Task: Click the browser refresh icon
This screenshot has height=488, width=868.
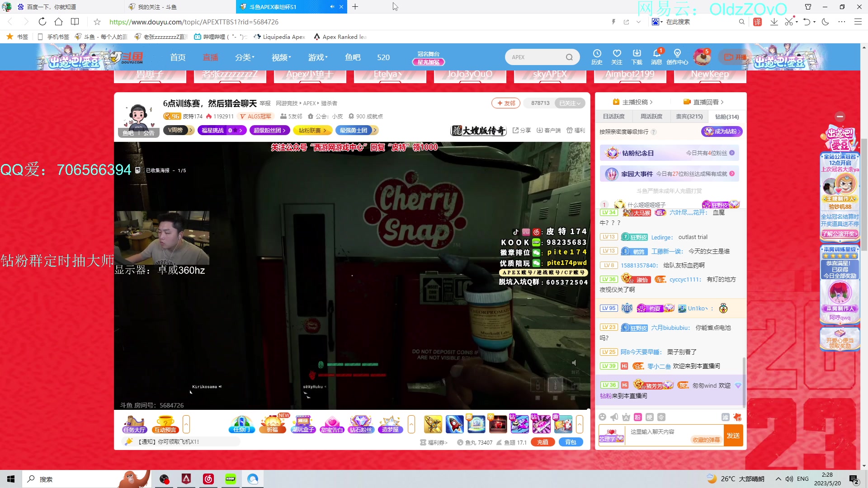Action: click(x=42, y=22)
